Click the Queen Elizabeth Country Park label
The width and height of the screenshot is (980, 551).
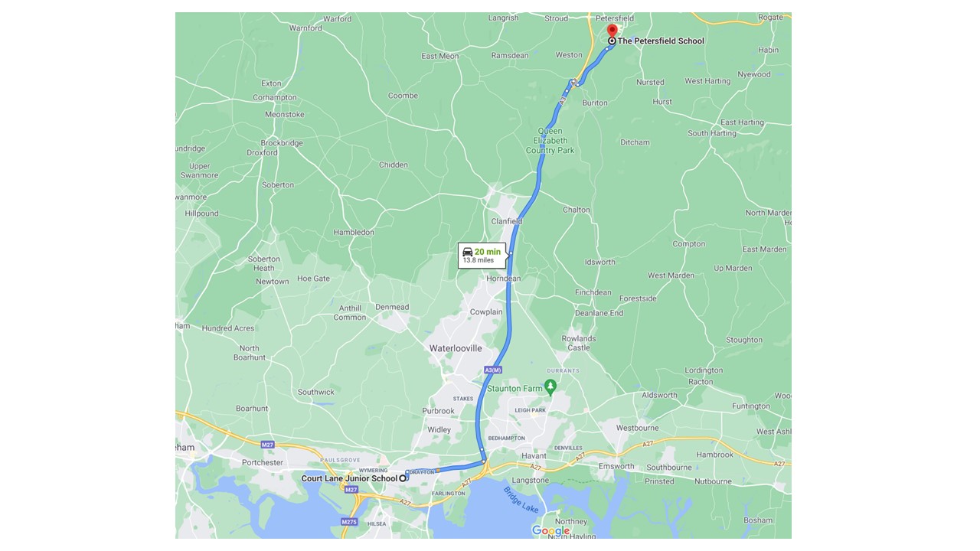(x=550, y=141)
